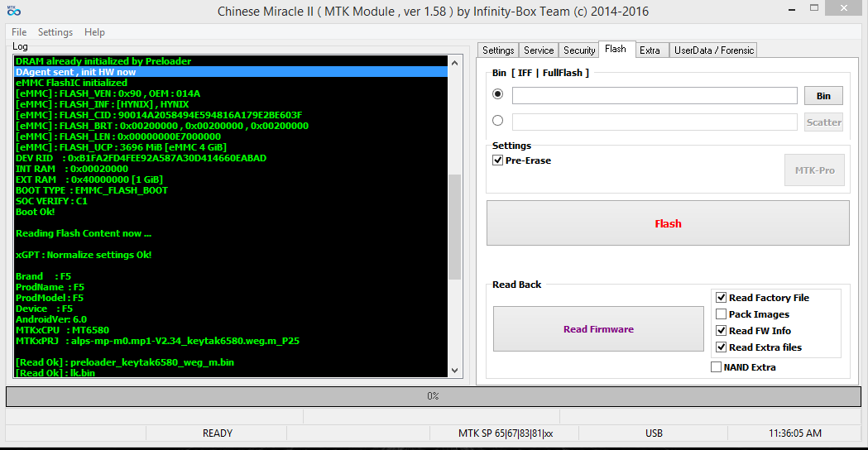Screen dimensions: 868x450
Task: Click the MTK-Pro button
Action: click(814, 170)
